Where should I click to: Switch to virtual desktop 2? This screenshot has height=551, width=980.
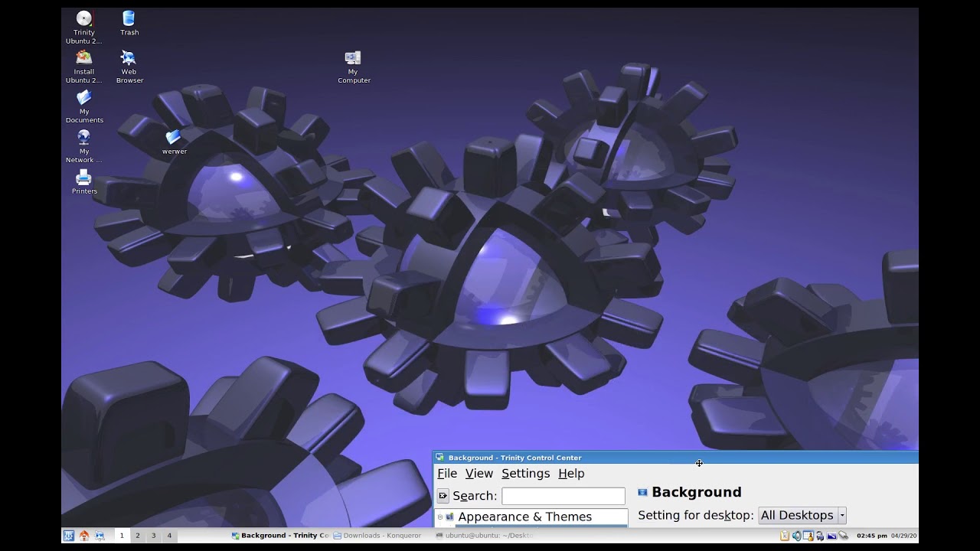137,536
